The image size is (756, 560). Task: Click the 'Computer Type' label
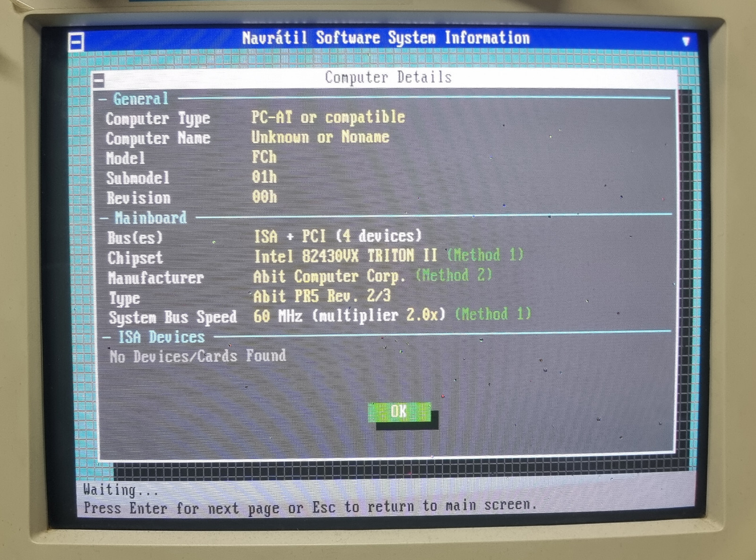158,119
